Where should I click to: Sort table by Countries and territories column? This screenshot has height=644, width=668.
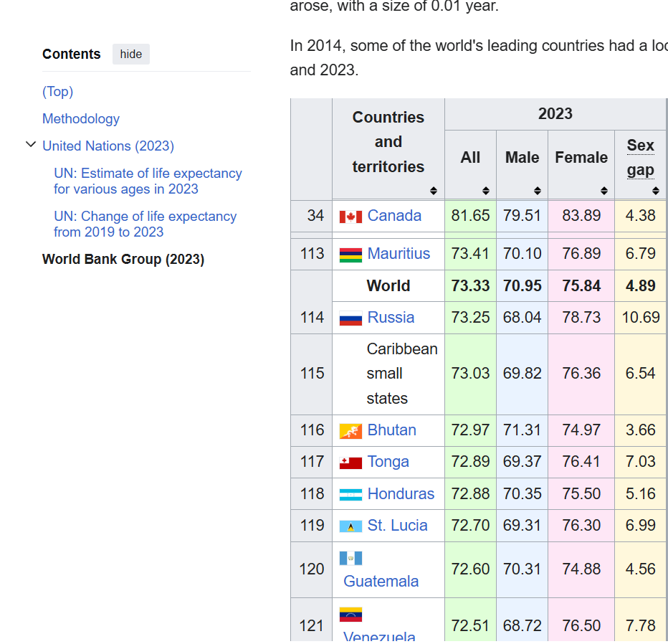click(433, 191)
